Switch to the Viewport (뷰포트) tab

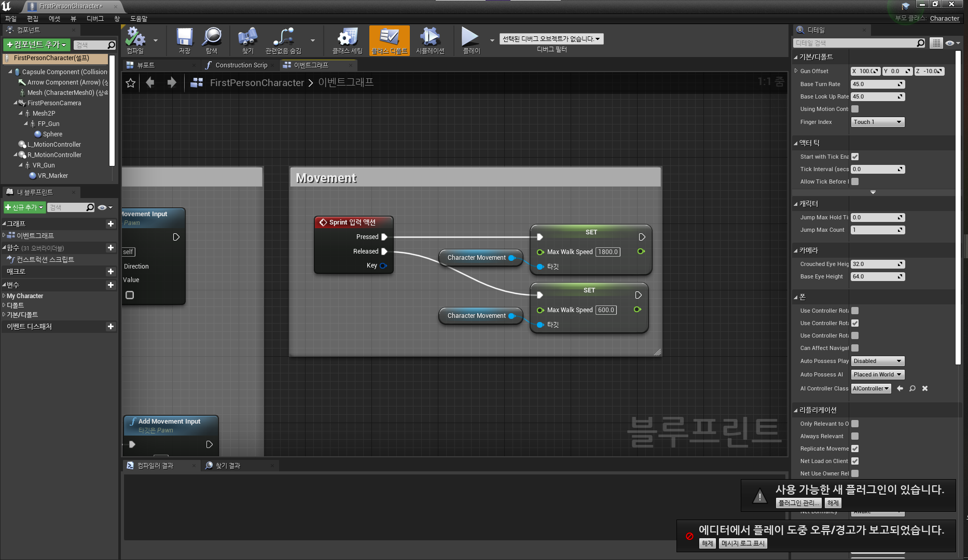coord(146,65)
